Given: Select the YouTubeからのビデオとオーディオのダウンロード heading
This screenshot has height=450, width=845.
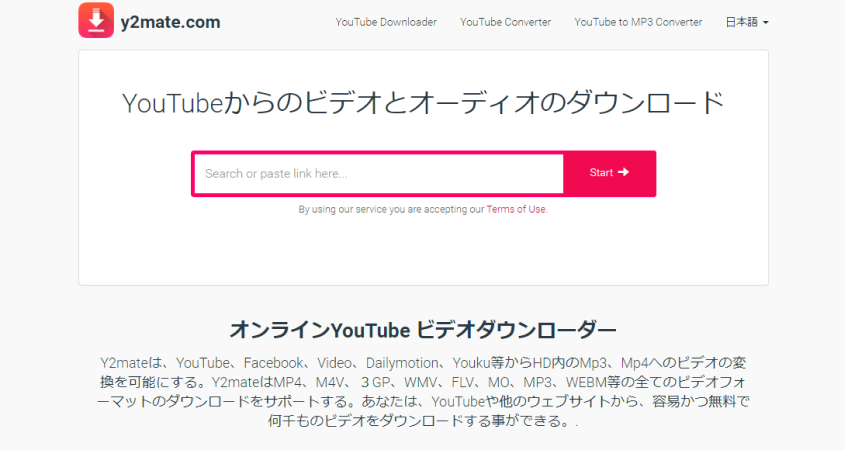Looking at the screenshot, I should pos(423,102).
